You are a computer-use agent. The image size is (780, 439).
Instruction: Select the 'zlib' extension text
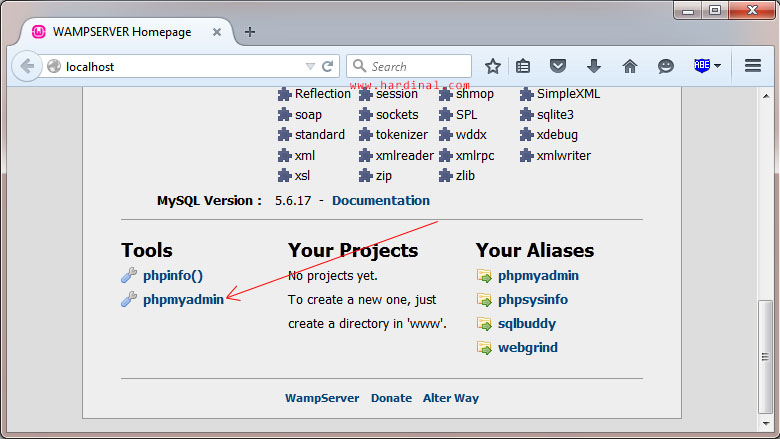(x=465, y=176)
